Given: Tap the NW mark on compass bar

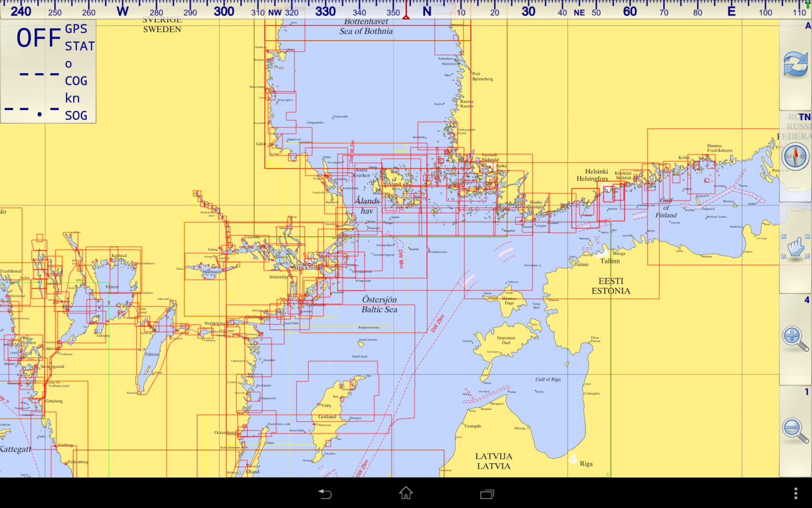Looking at the screenshot, I should pos(275,13).
